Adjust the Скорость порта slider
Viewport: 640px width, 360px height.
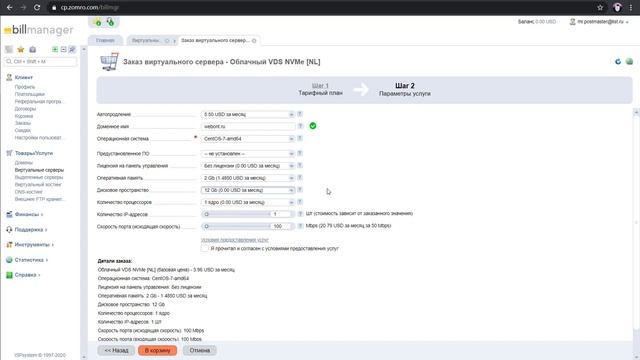pos(236,226)
